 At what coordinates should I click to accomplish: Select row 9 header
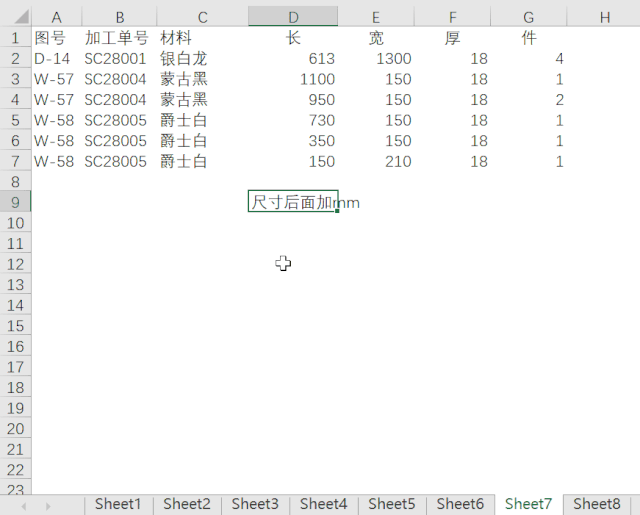pos(16,202)
